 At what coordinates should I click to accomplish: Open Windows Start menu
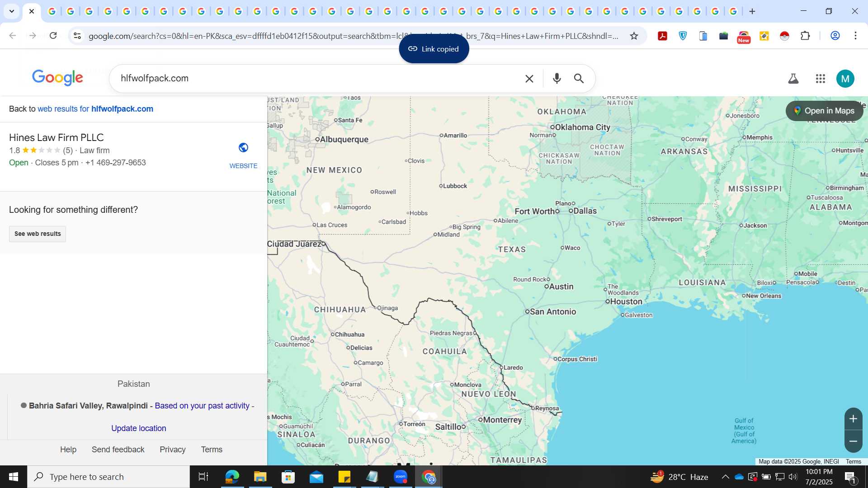(14, 477)
